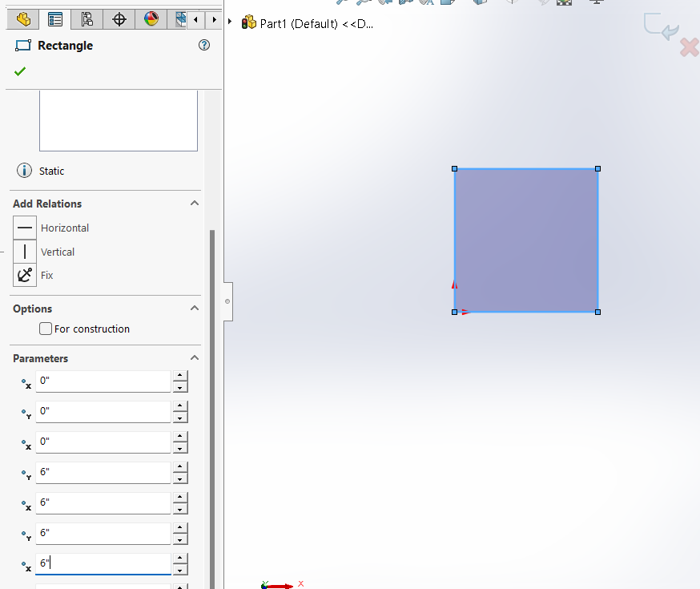
Task: Select the rectangle's bottom-left origin point
Action: point(454,313)
